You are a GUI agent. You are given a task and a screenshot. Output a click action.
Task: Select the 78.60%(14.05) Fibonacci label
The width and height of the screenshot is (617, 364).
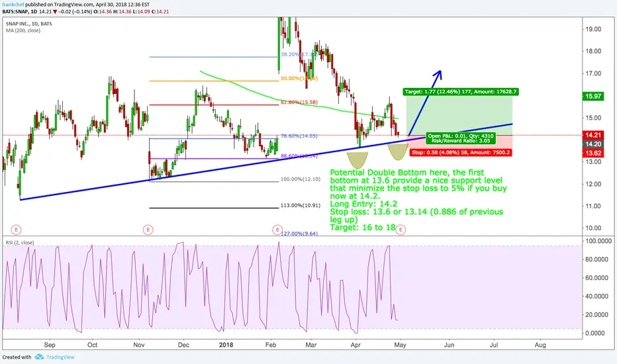pyautogui.click(x=299, y=136)
